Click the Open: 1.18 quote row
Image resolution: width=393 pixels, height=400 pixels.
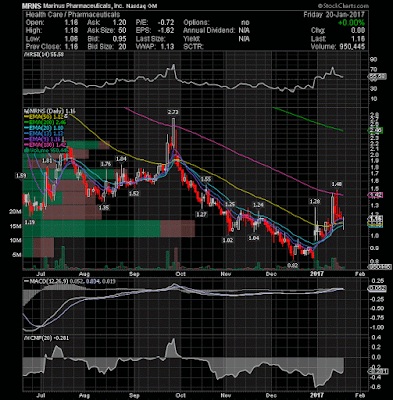[x=52, y=23]
